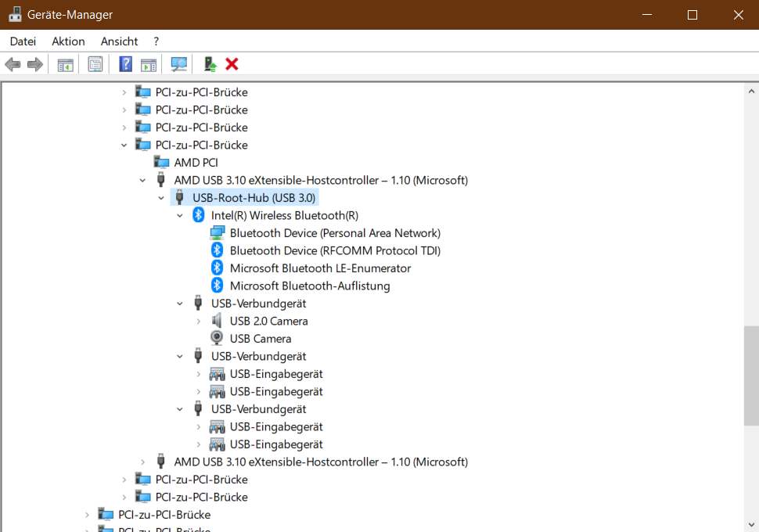The image size is (759, 532).
Task: Expand the collapsed AMD USB 3.10 hostcontroller
Action: pos(142,462)
